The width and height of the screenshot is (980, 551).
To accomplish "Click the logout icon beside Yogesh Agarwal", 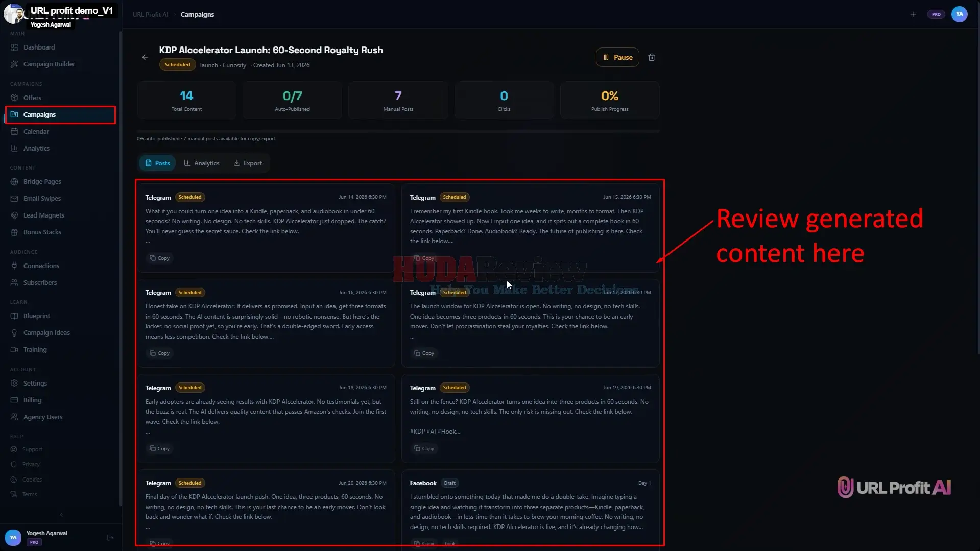I will (110, 537).
